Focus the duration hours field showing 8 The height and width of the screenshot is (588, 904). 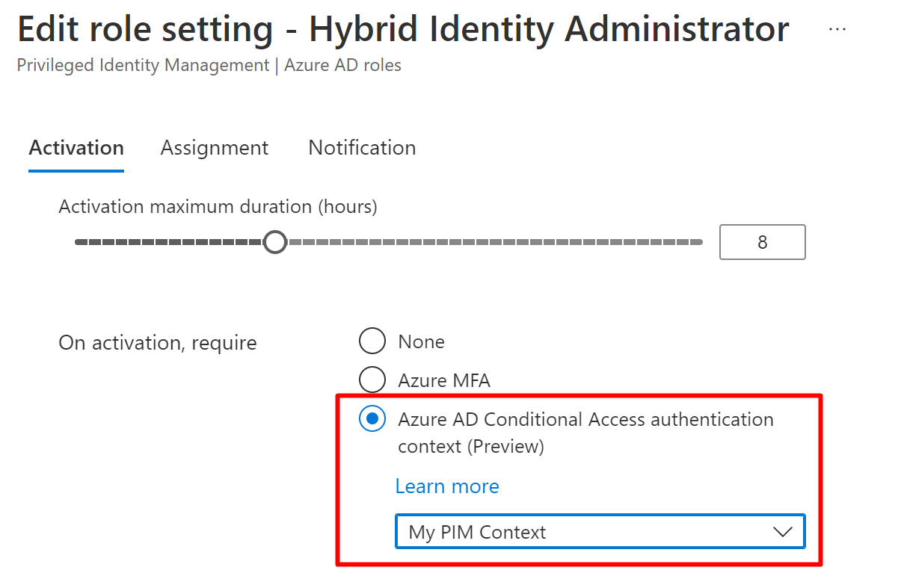[x=762, y=242]
